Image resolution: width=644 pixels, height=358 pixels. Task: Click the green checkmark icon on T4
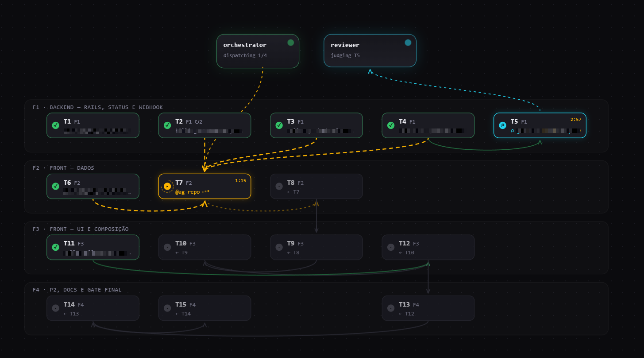click(391, 125)
